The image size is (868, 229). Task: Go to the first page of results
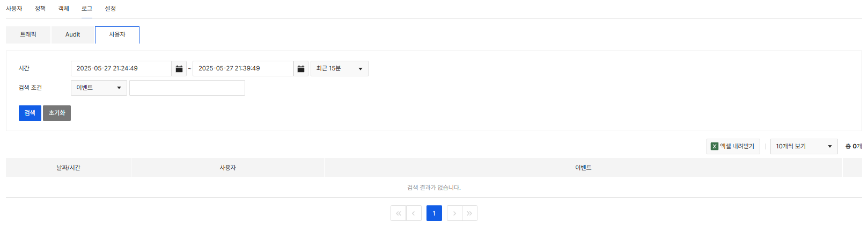[398, 213]
